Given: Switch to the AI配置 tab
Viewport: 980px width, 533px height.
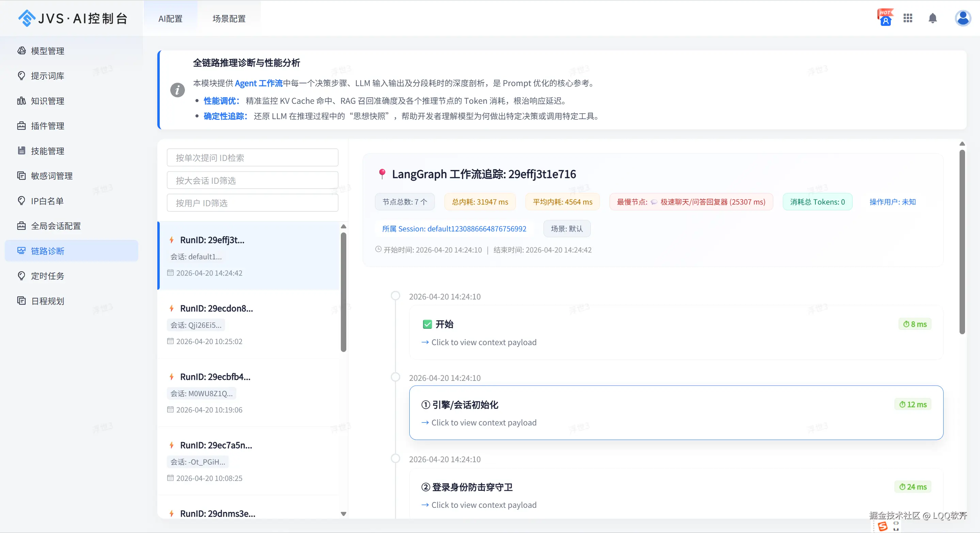Looking at the screenshot, I should (171, 19).
